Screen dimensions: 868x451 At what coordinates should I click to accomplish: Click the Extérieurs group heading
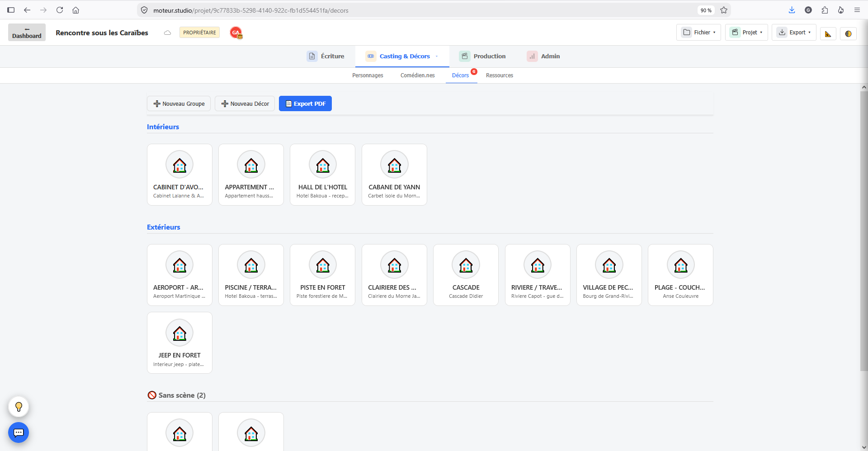tap(163, 227)
